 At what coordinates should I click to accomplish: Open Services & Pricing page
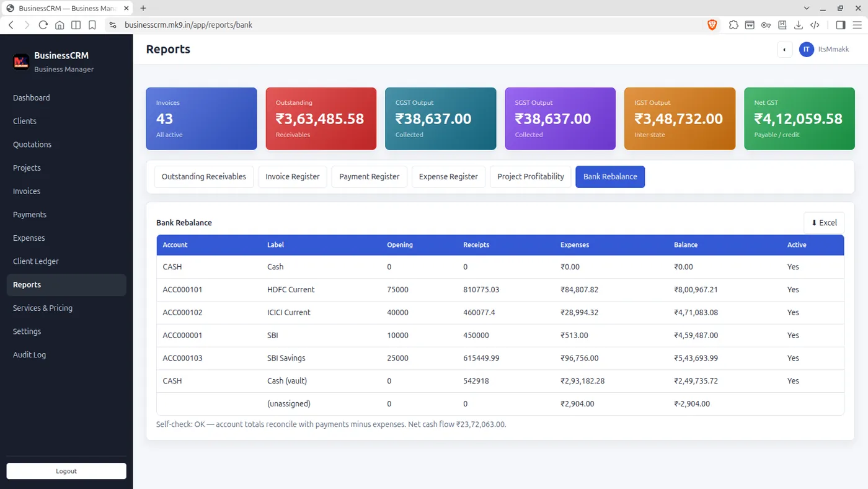coord(66,308)
